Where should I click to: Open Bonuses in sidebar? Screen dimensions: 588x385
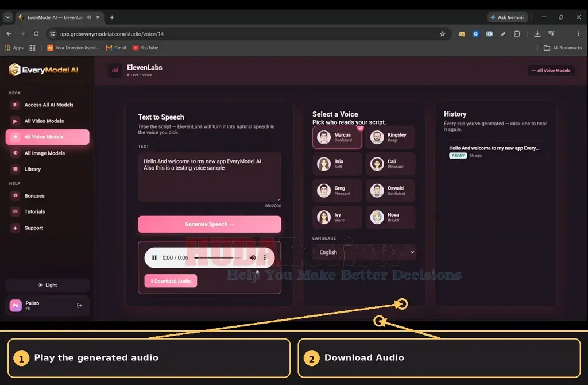click(48, 196)
